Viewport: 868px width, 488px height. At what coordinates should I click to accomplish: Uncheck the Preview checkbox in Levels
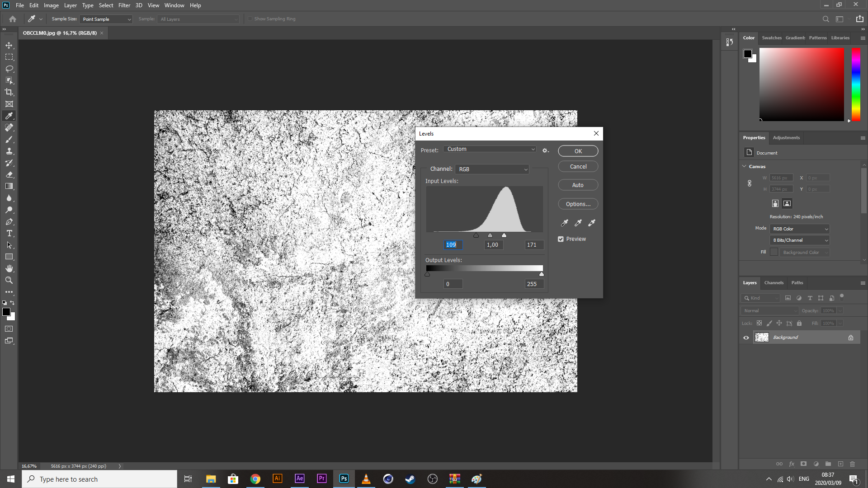[x=561, y=239]
